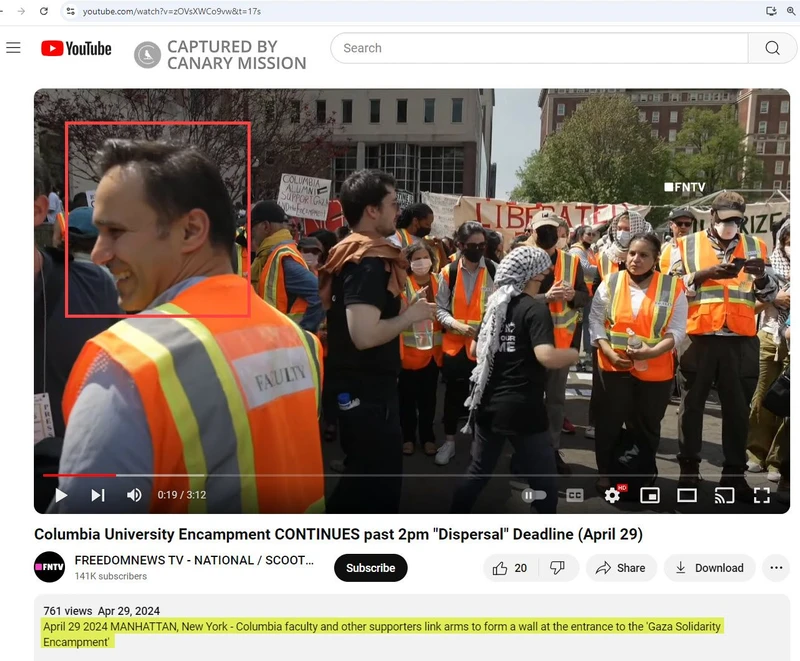
Task: Enable miniplayer mode
Action: (x=650, y=495)
